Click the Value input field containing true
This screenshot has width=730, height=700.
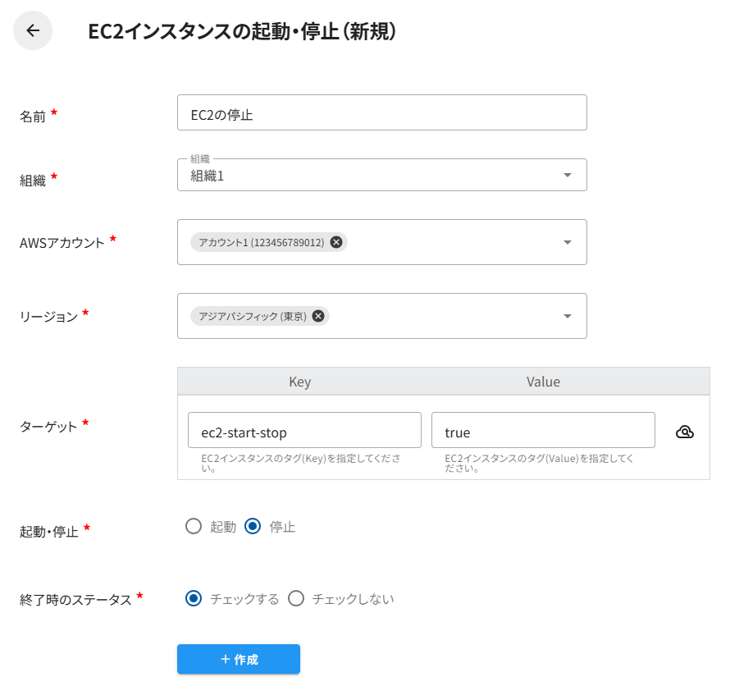coord(543,430)
